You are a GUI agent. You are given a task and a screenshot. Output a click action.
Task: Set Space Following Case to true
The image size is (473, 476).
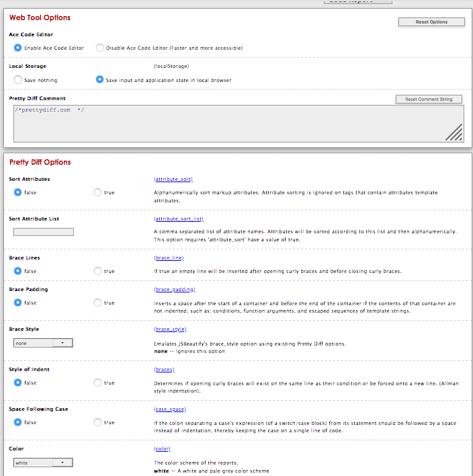[97, 422]
